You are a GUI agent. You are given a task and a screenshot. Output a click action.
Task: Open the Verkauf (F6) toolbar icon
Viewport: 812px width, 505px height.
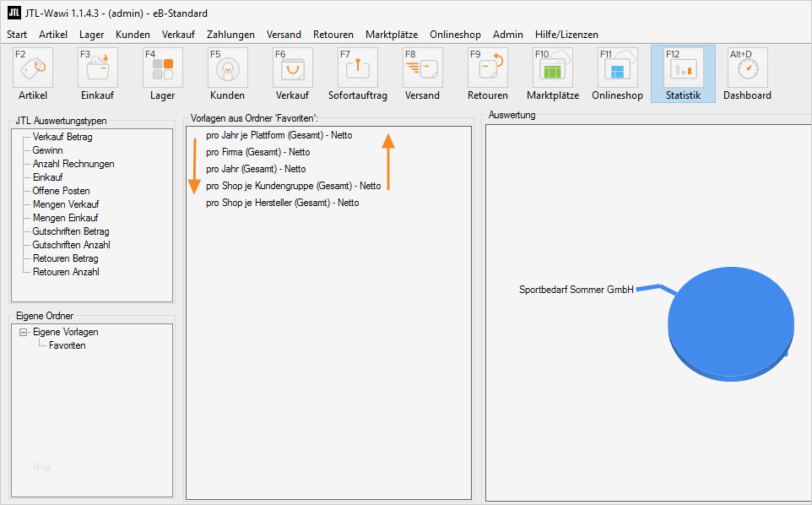(293, 68)
